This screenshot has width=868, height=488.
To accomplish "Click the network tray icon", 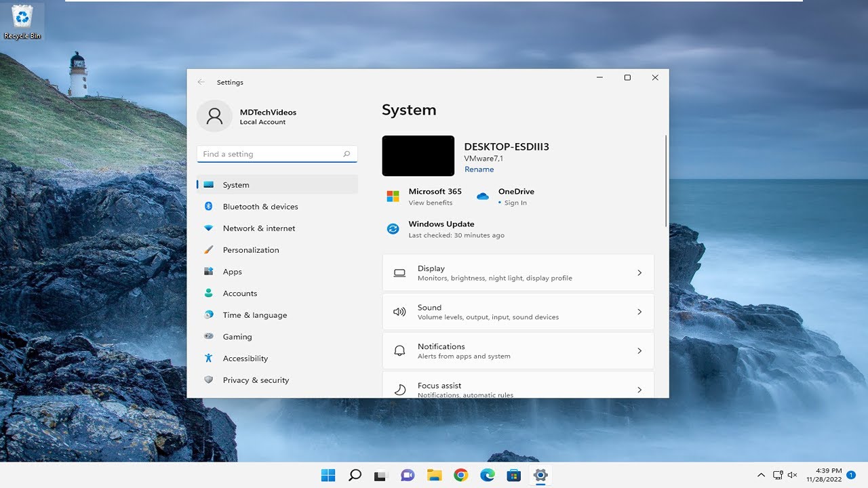I will click(x=778, y=475).
